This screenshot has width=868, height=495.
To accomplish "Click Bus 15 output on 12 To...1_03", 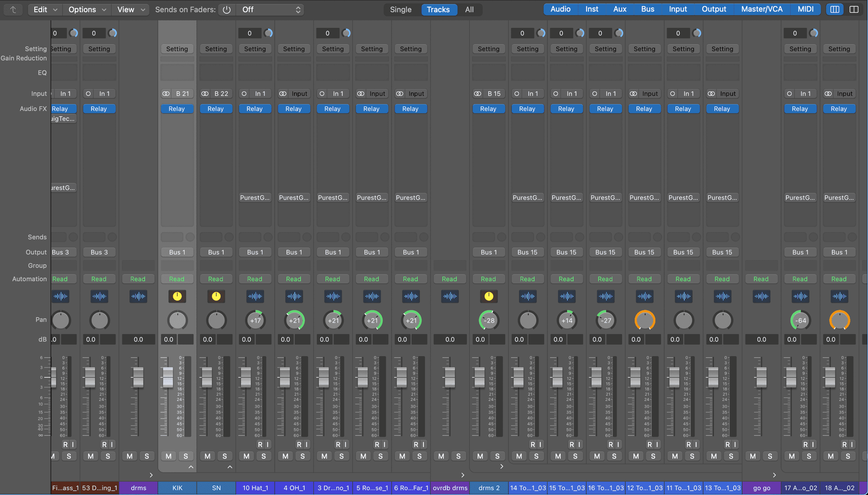I will pyautogui.click(x=644, y=252).
